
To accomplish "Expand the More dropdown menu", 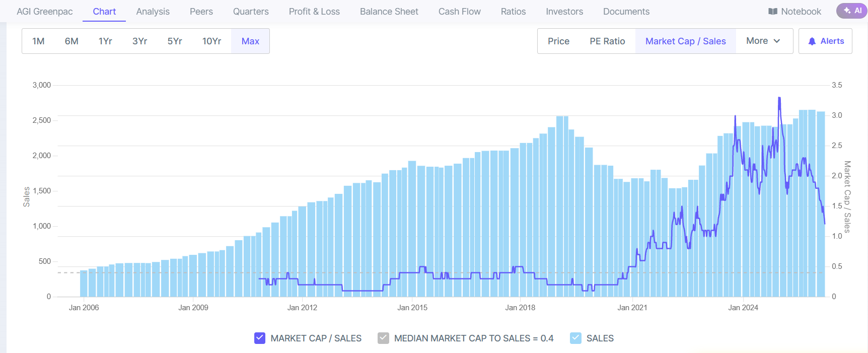I will click(763, 41).
